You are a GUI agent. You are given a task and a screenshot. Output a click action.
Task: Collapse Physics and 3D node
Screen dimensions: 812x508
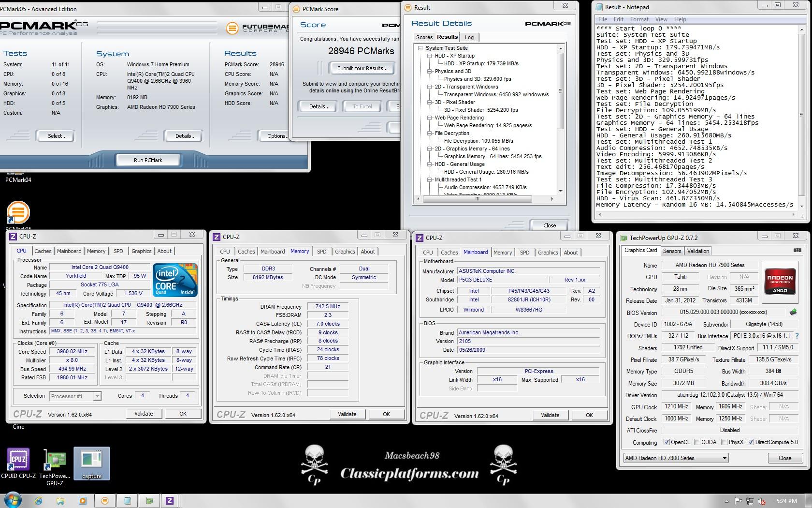429,71
